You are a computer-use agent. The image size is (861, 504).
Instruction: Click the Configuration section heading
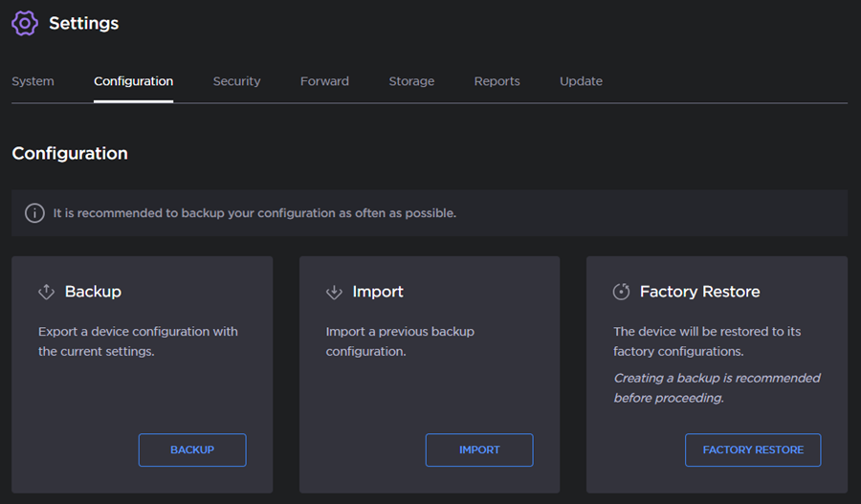tap(70, 153)
